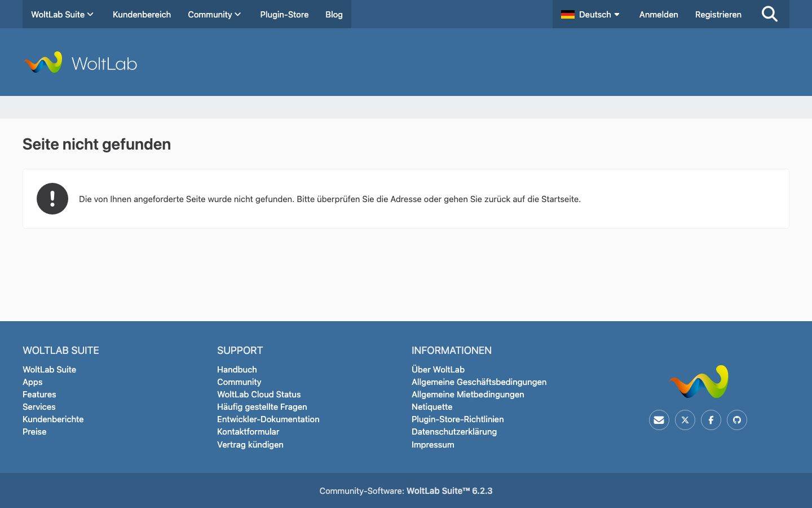Open Allgemeine Mietbedingungen link
812x508 pixels.
[468, 395]
